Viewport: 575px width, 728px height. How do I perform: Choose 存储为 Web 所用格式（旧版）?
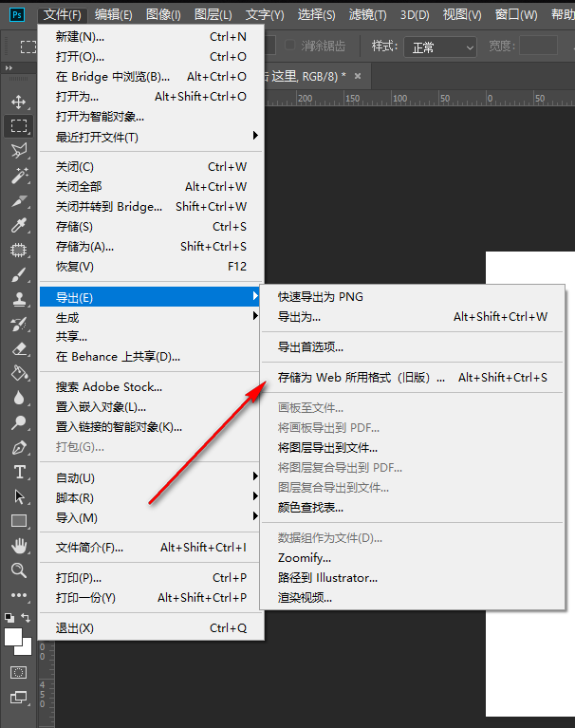pyautogui.click(x=412, y=378)
